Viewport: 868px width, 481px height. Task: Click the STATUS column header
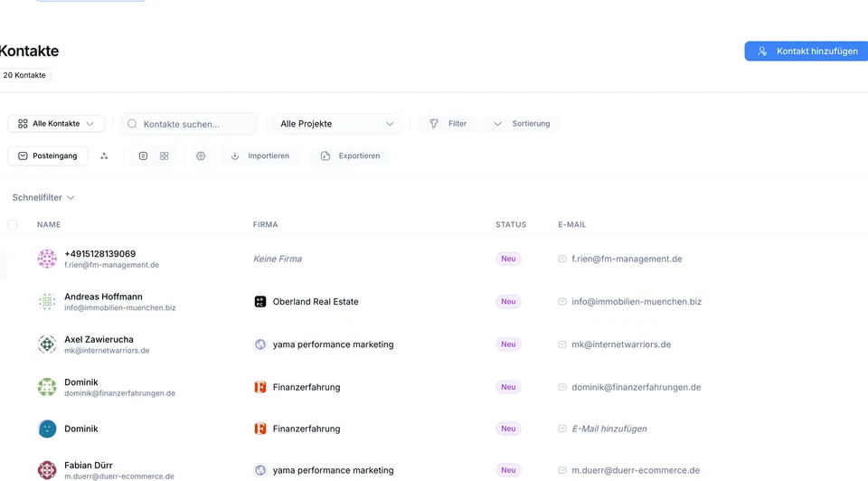(511, 224)
